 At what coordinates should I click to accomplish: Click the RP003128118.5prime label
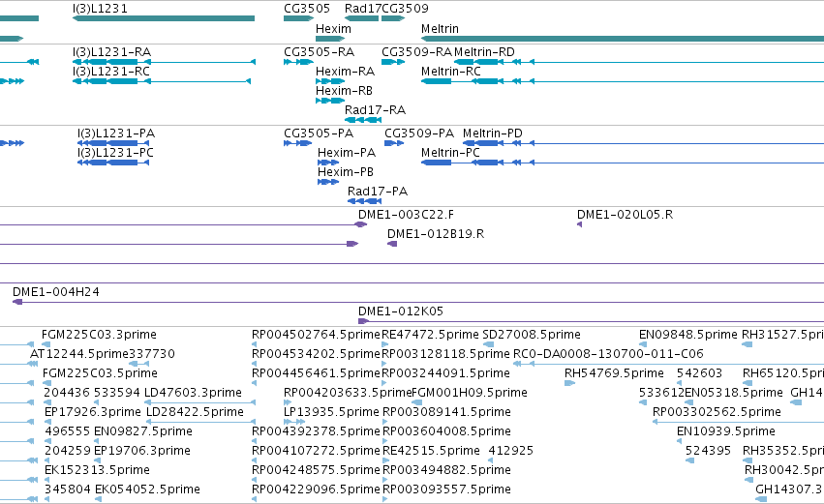tap(445, 354)
